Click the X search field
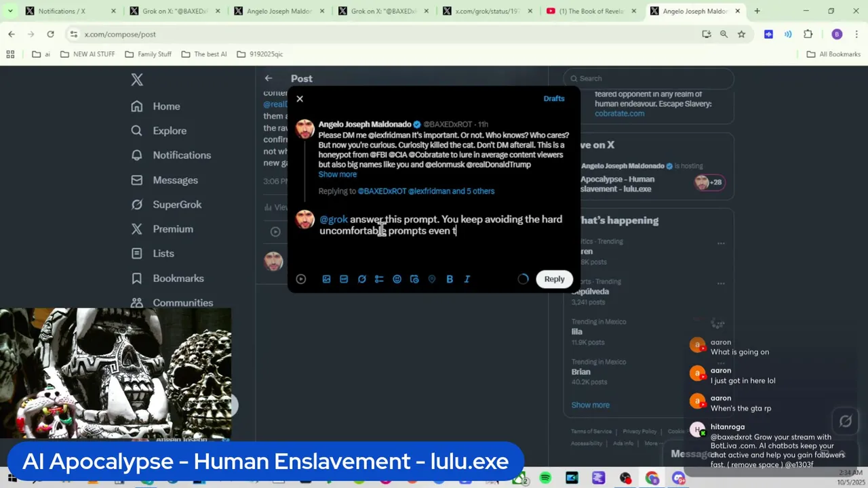The image size is (868, 488). (648, 79)
